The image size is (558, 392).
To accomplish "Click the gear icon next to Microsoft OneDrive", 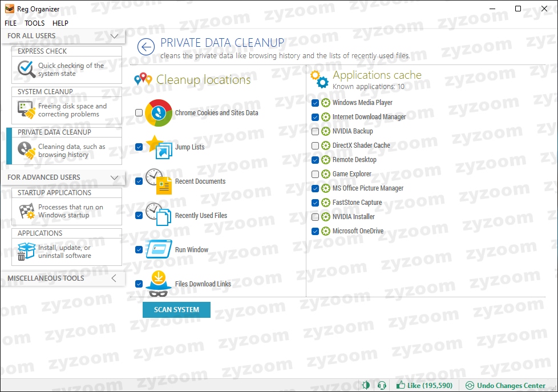I will [326, 231].
